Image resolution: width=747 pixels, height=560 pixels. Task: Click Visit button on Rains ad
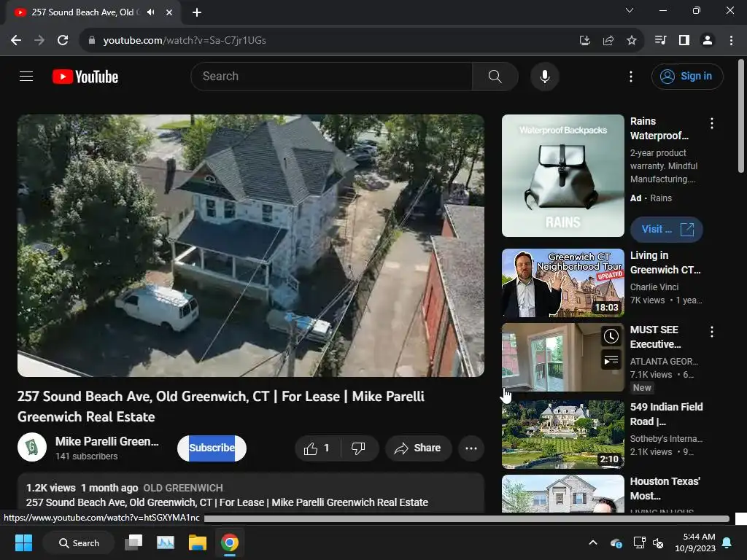point(667,229)
